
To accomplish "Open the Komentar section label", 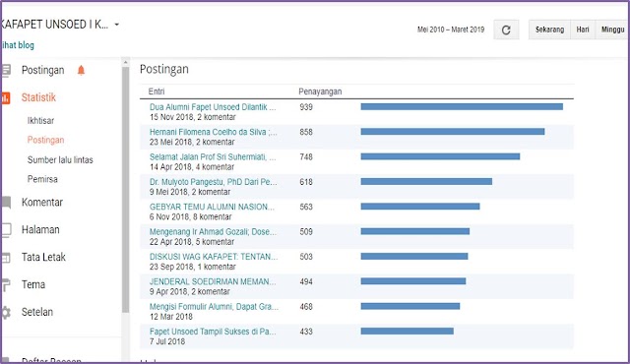I will pyautogui.click(x=42, y=203).
